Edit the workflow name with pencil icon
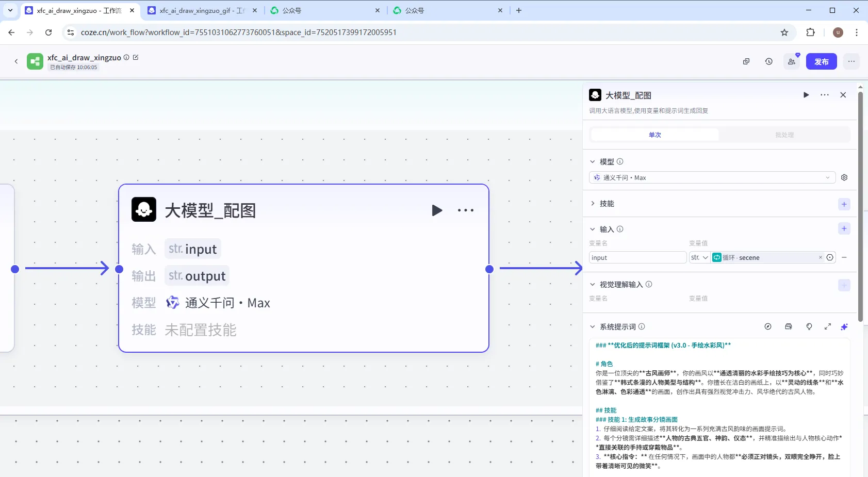The height and width of the screenshot is (477, 868). coord(136,57)
